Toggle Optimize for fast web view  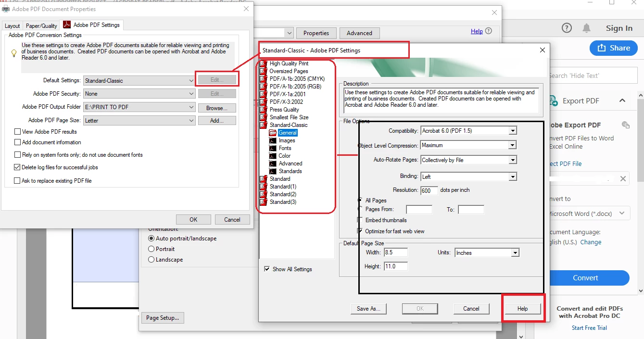click(x=360, y=231)
